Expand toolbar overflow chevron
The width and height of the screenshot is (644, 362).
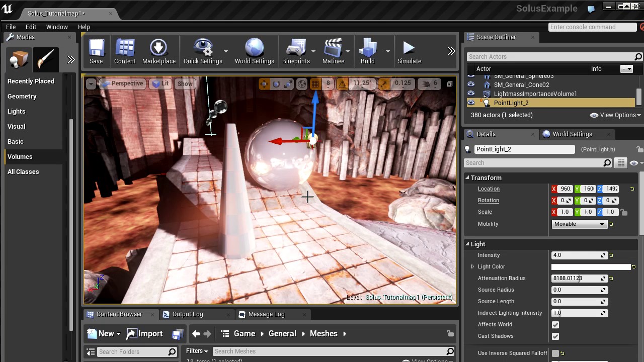pos(451,51)
